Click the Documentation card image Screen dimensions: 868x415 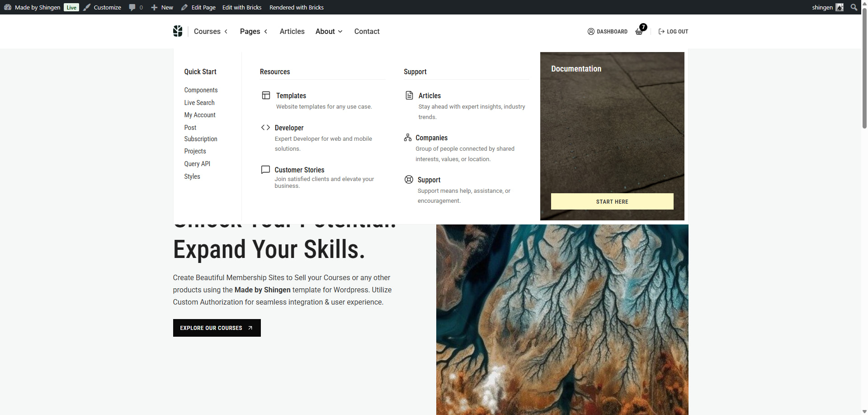point(612,131)
